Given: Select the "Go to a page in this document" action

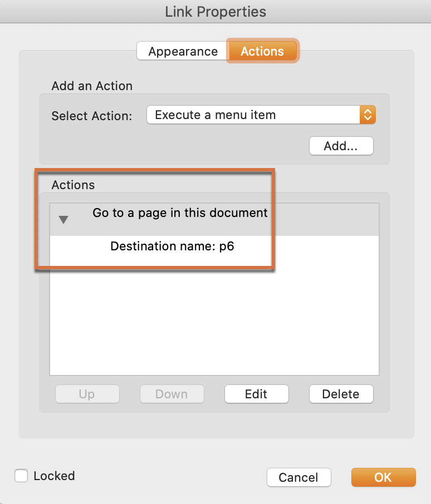Looking at the screenshot, I should click(179, 213).
